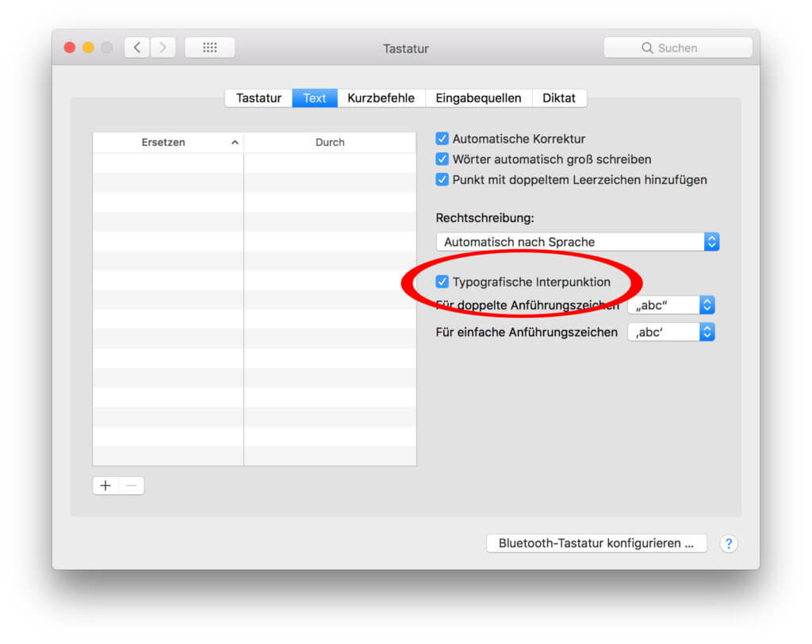Disable Automatische Korrektur

coord(442,138)
